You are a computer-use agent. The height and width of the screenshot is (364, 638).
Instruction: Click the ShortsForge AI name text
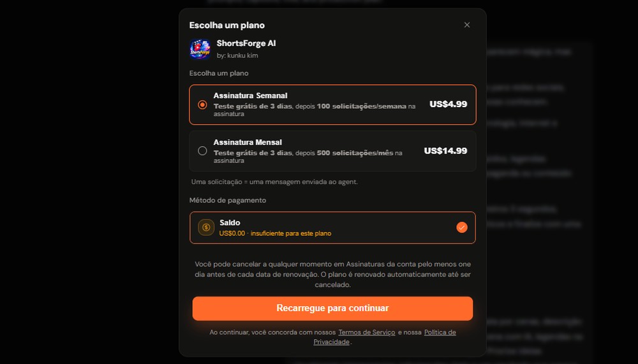pos(246,43)
